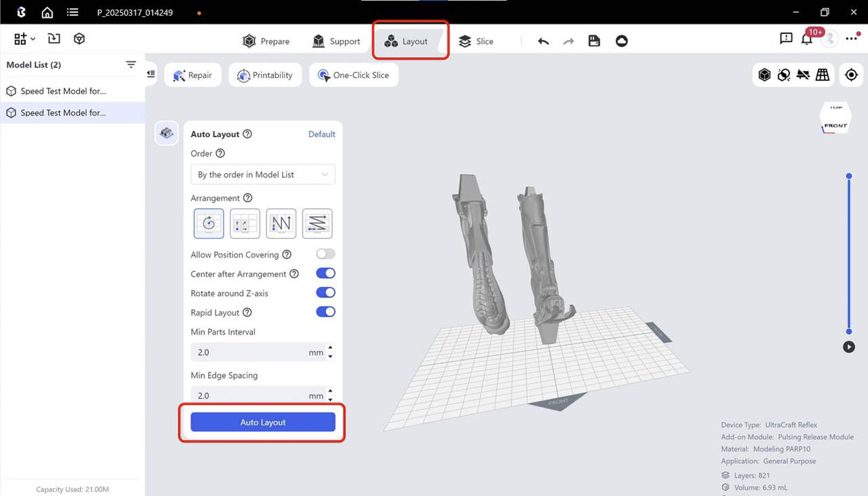Click the top handle of layer slider

849,177
